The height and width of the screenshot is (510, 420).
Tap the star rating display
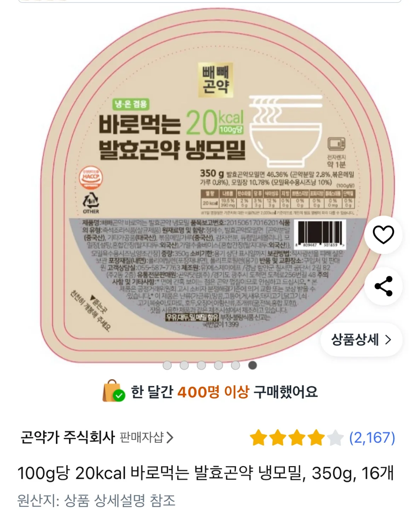click(x=297, y=438)
